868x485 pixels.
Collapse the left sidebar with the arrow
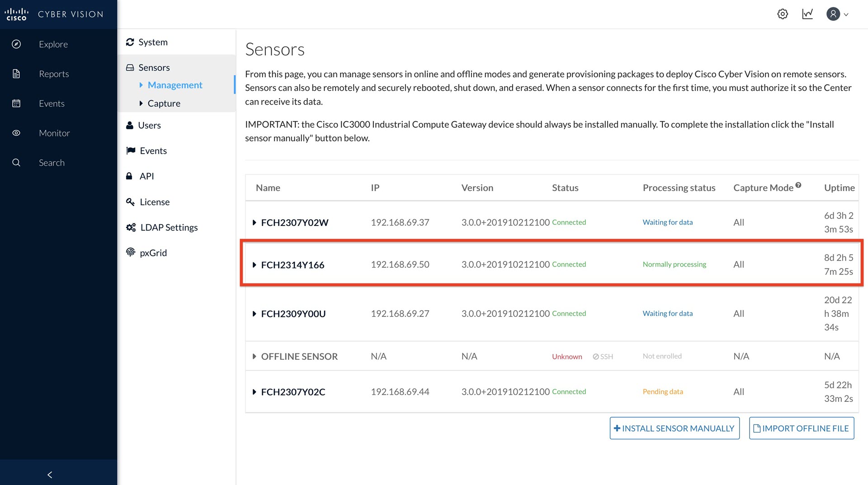point(50,475)
